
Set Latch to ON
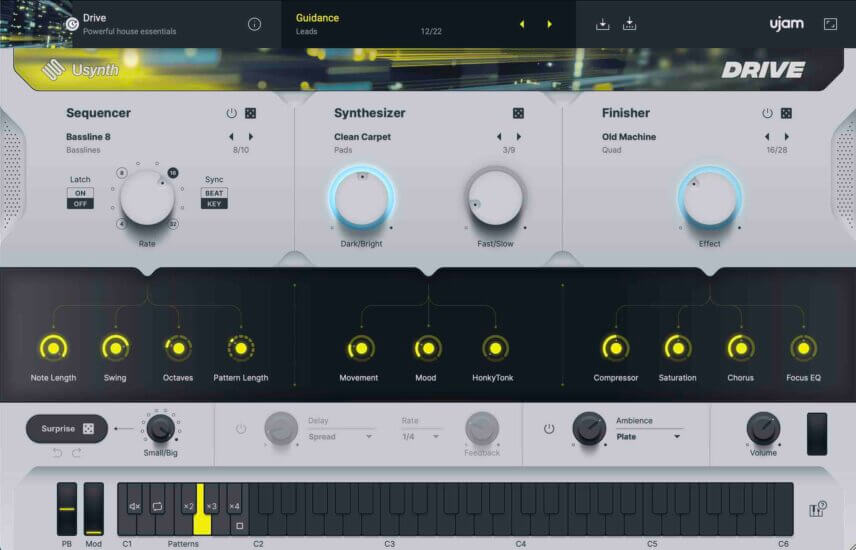[x=80, y=193]
